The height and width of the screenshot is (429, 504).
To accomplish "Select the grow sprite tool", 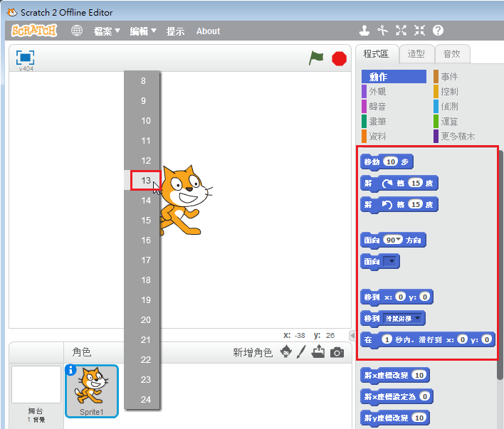I will (x=401, y=31).
